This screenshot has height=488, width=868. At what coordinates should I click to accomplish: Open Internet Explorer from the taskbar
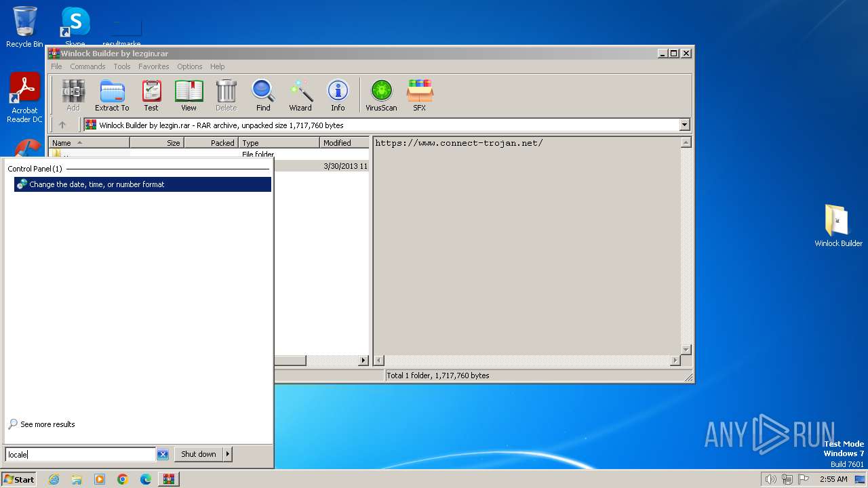(x=54, y=479)
